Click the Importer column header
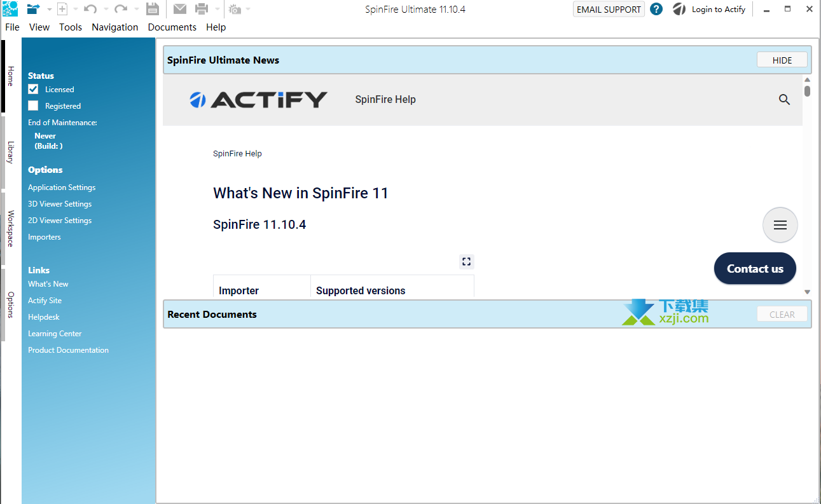Screen dimensions: 821x504 238,290
